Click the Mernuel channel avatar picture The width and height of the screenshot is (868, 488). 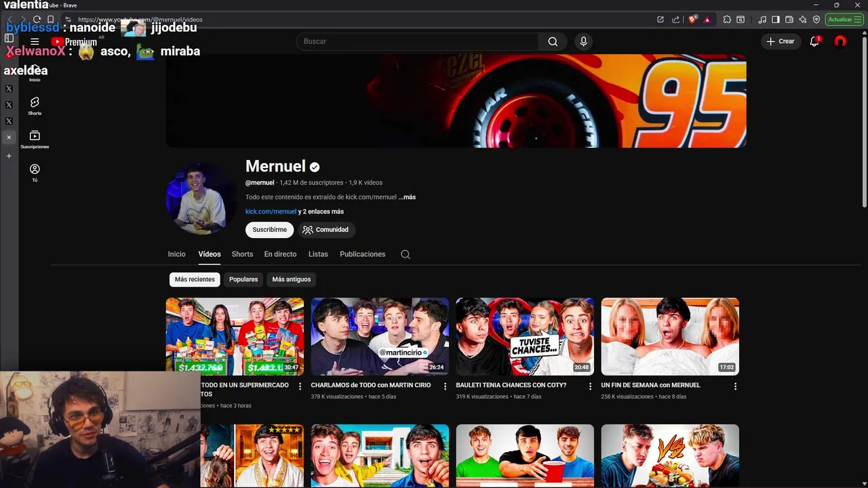[201, 198]
